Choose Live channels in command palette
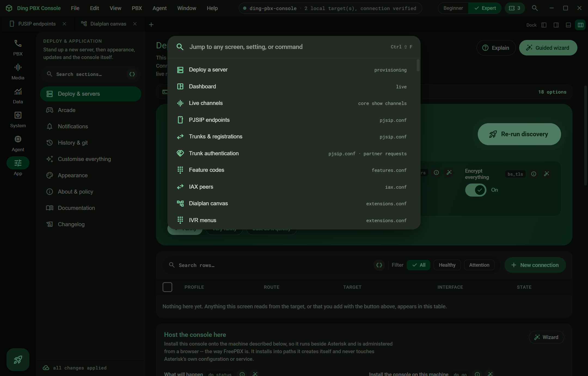588x376 pixels. (x=292, y=103)
